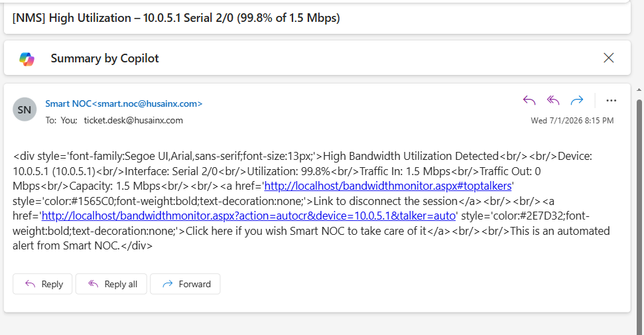Screen dimensions: 644x335
Task: Expand the Summary by Copilot header
Action: (x=104, y=58)
